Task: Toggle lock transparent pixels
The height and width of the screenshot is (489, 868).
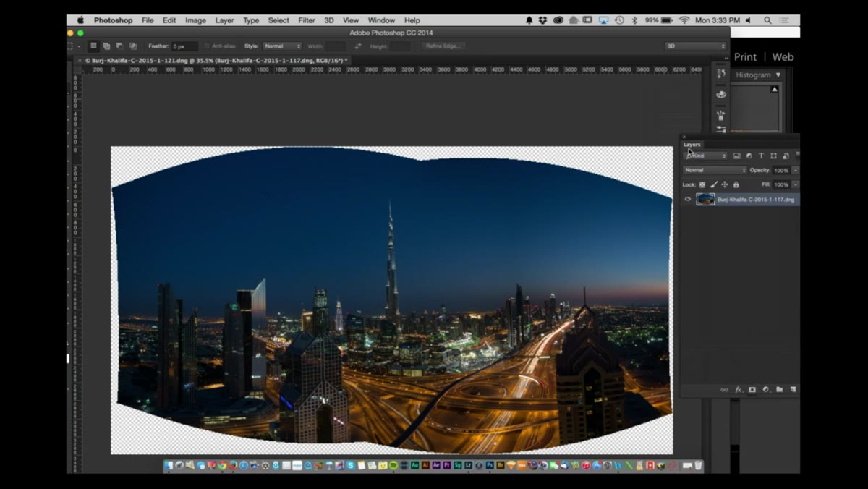Action: 702,184
